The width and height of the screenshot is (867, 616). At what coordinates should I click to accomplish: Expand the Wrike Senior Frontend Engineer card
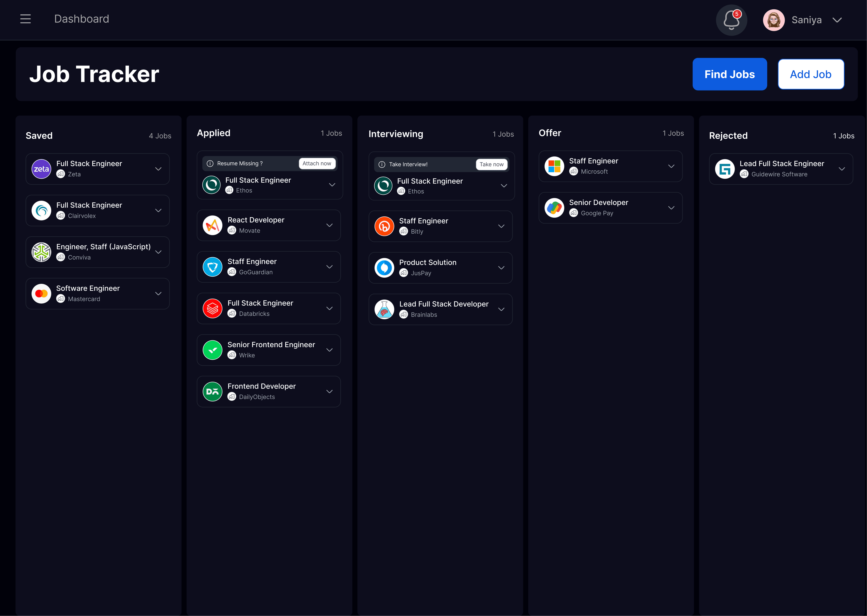pyautogui.click(x=329, y=350)
